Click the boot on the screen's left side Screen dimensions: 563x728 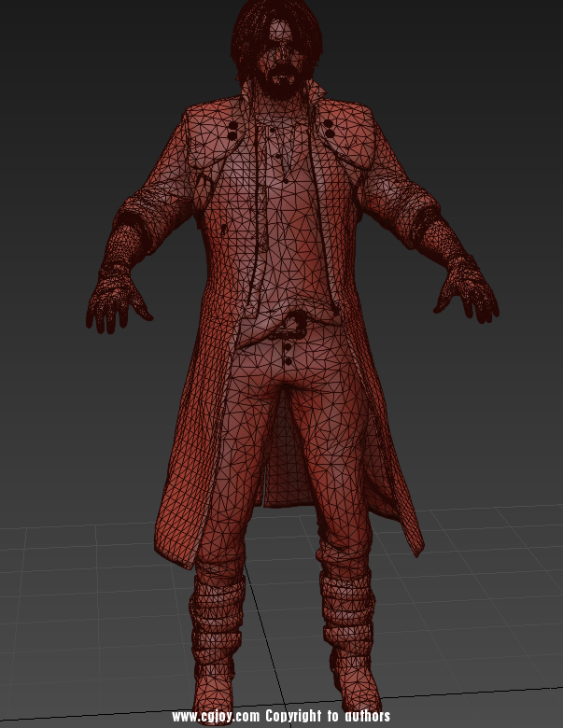[217, 644]
